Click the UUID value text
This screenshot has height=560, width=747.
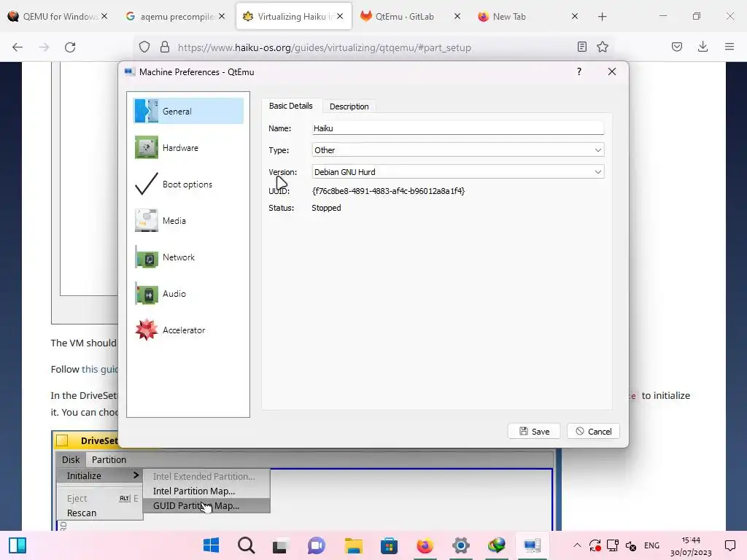pos(388,191)
